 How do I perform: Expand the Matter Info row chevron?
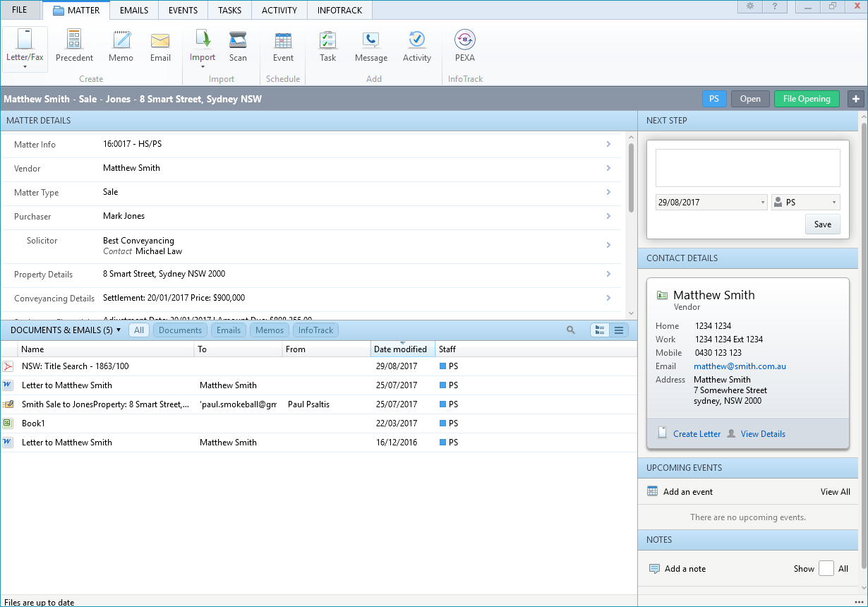[608, 144]
